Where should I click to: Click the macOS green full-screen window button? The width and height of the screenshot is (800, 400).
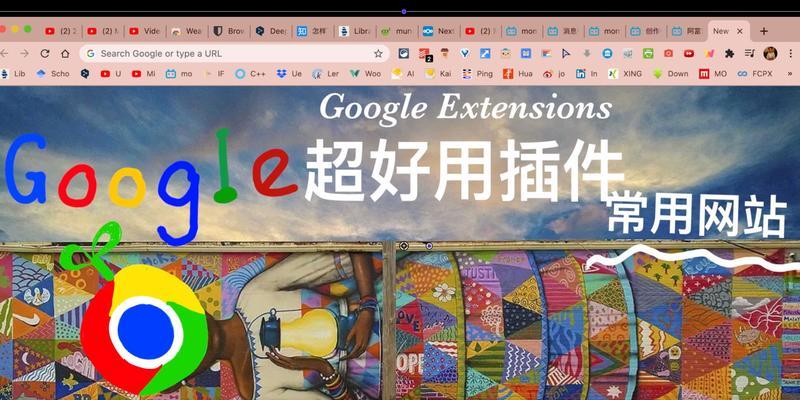coord(28,29)
